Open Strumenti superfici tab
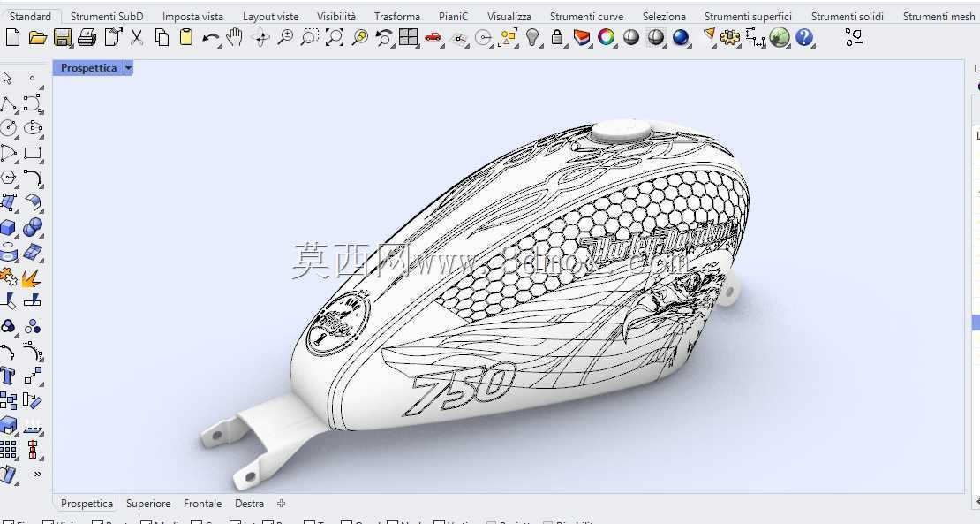This screenshot has width=980, height=524. pos(748,16)
